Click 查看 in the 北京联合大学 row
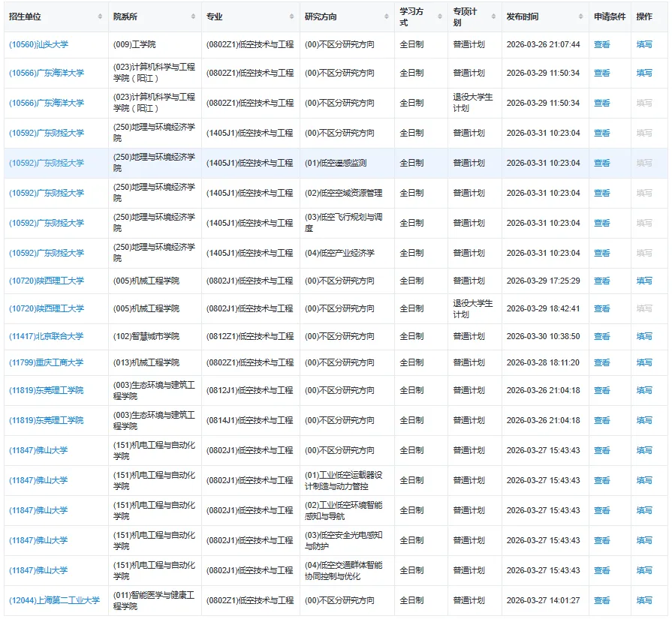Screen dimensions: 672x619 tap(601, 336)
